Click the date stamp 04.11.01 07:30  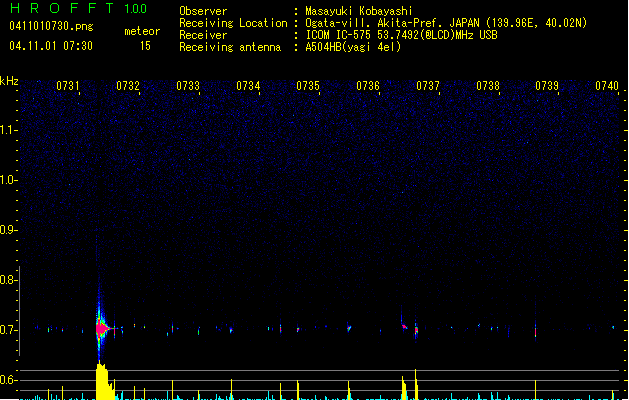51,46
